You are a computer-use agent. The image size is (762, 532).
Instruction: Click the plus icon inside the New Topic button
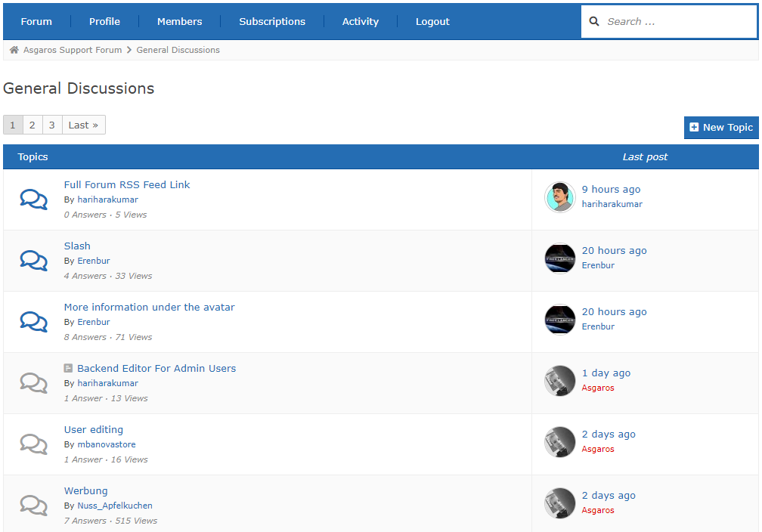pyautogui.click(x=695, y=127)
